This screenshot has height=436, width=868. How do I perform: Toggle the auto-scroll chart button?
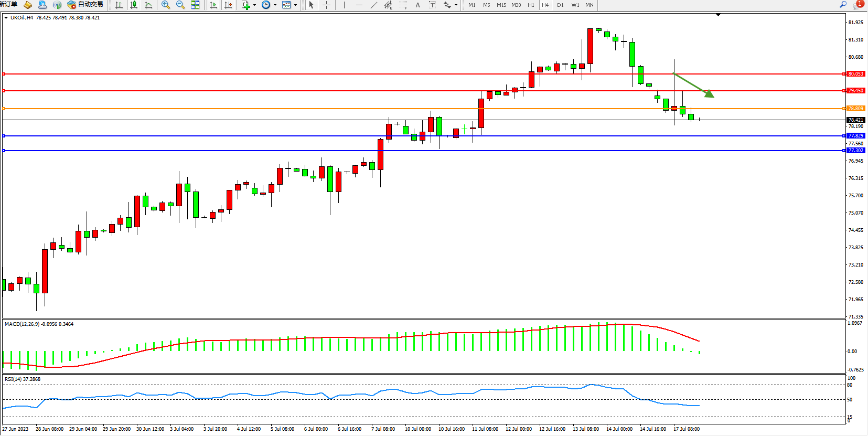point(213,5)
